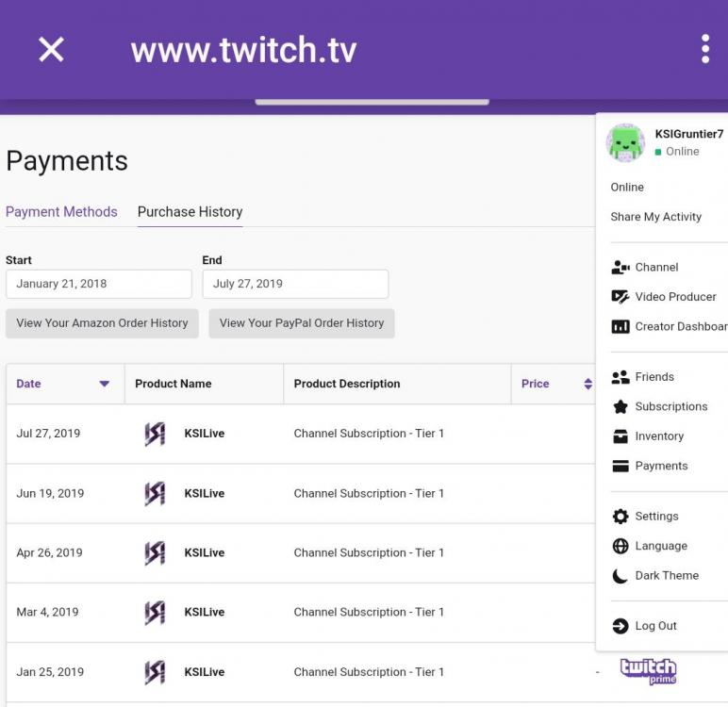Click the KSILive logo in Mar 4, 2019 row
Viewport: 728px width, 707px height.
(x=155, y=613)
